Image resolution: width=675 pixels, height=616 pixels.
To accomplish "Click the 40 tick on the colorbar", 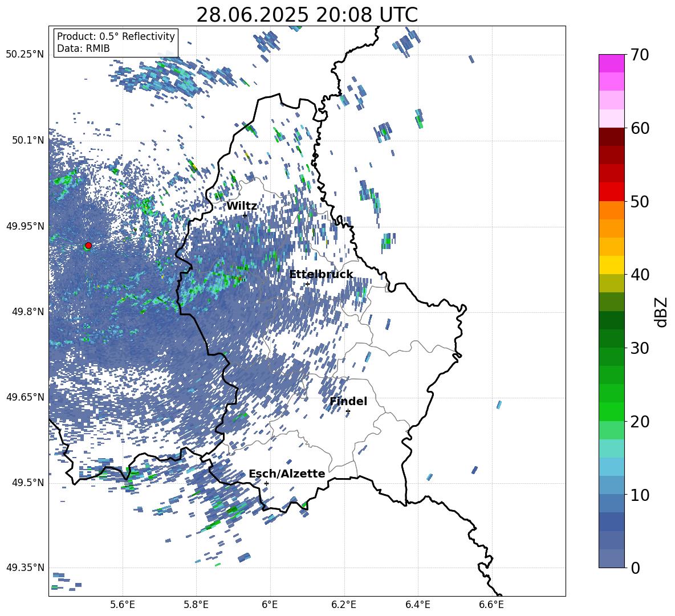I will click(639, 275).
